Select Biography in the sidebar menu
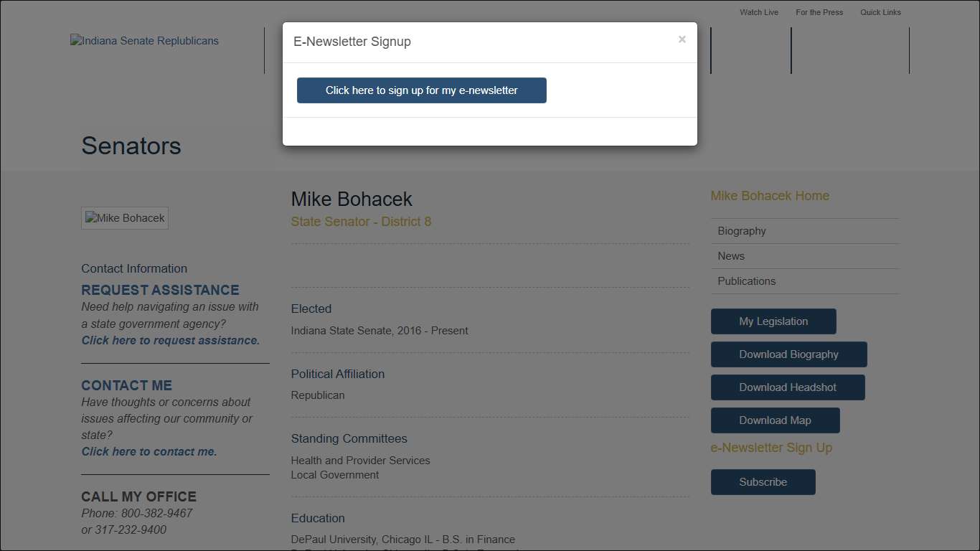 point(742,231)
